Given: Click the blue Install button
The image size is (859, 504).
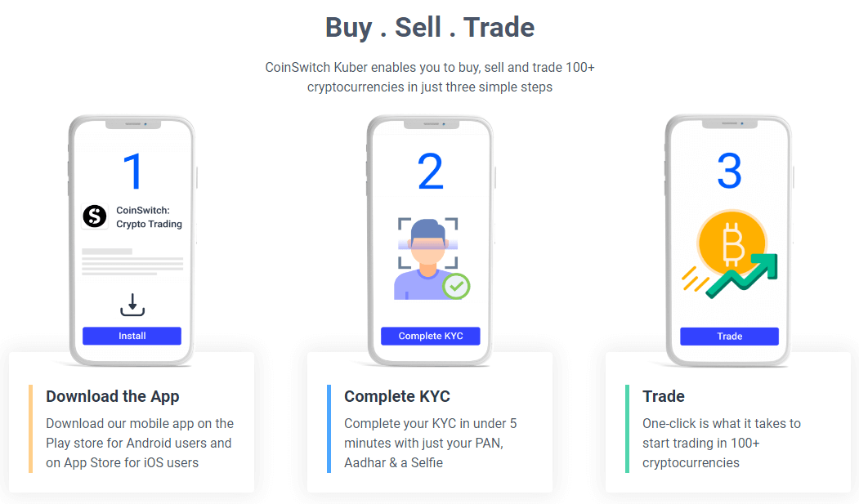Looking at the screenshot, I should [x=132, y=336].
